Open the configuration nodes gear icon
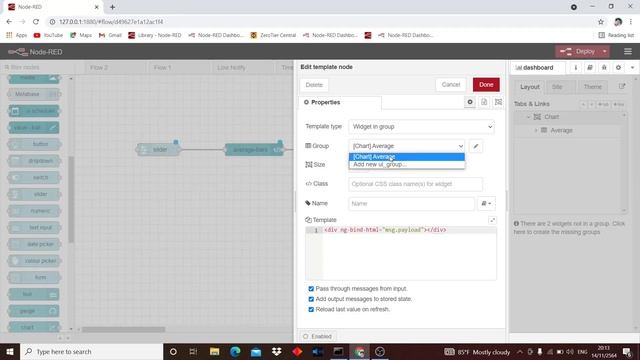 point(618,68)
